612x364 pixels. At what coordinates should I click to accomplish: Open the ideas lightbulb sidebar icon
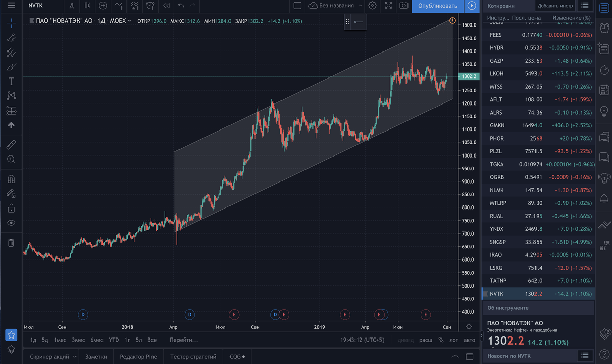click(x=604, y=111)
